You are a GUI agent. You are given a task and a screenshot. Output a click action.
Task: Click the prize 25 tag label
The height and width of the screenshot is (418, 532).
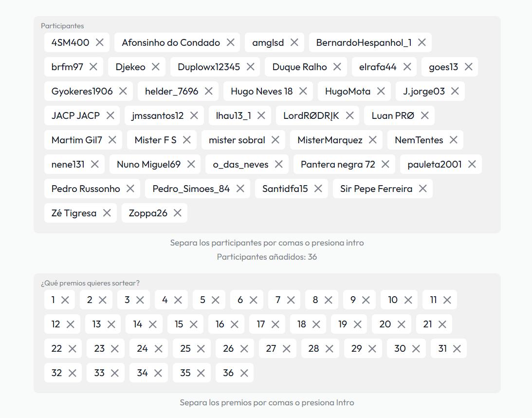[x=185, y=349]
